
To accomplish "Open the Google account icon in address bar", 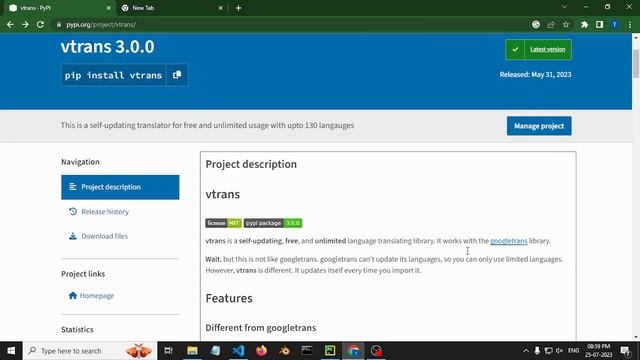I will click(536, 24).
